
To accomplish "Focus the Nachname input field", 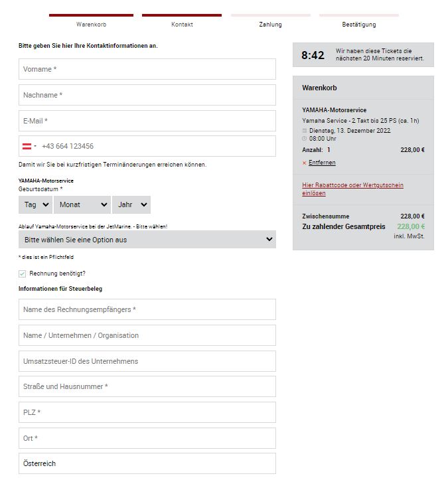I will [147, 95].
